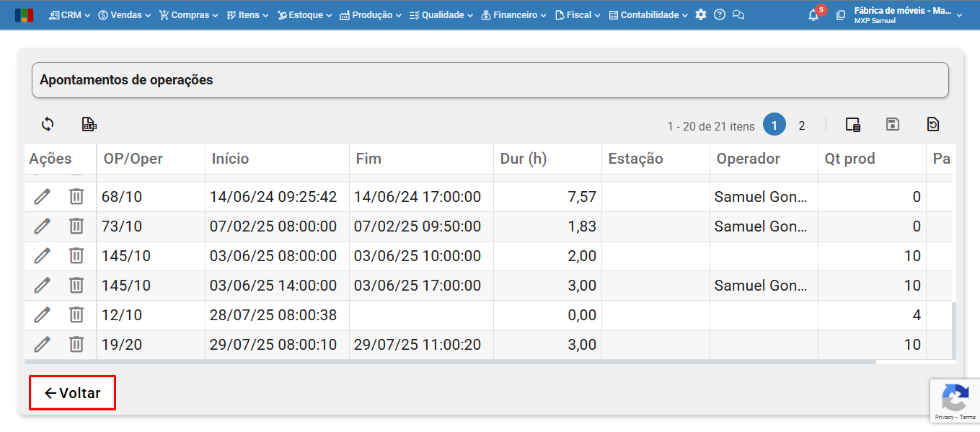980x432 pixels.
Task: Open the chat messages icon
Action: (x=738, y=14)
